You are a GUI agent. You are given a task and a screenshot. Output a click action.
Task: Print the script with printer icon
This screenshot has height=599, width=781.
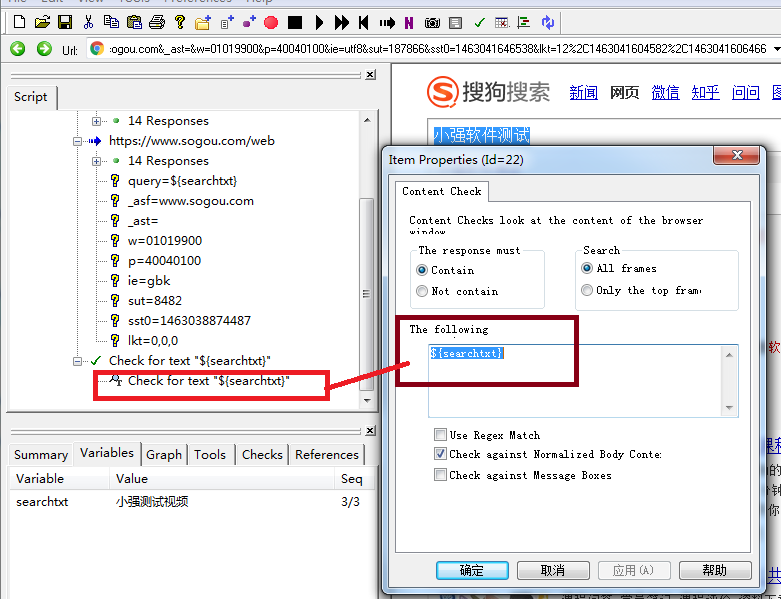(x=157, y=22)
